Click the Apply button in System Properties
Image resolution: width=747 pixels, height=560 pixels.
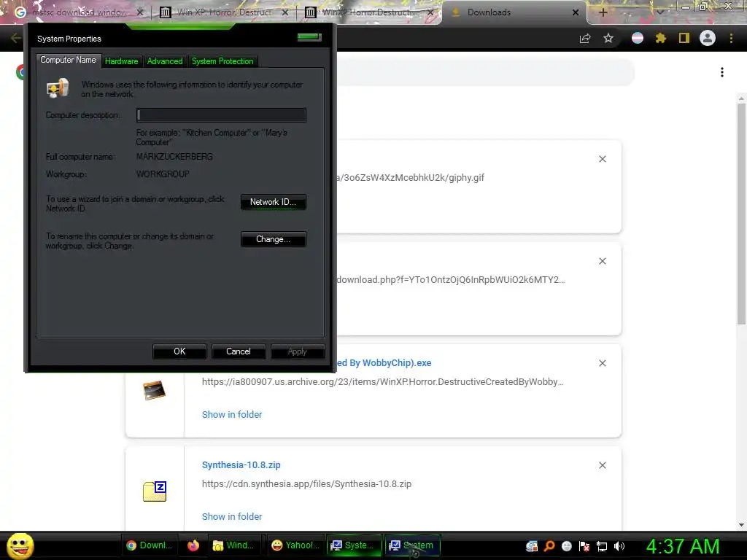click(x=298, y=351)
